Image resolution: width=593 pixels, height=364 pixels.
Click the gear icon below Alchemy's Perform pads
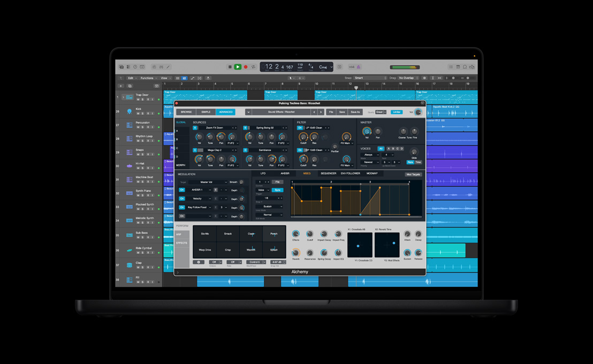(x=199, y=262)
